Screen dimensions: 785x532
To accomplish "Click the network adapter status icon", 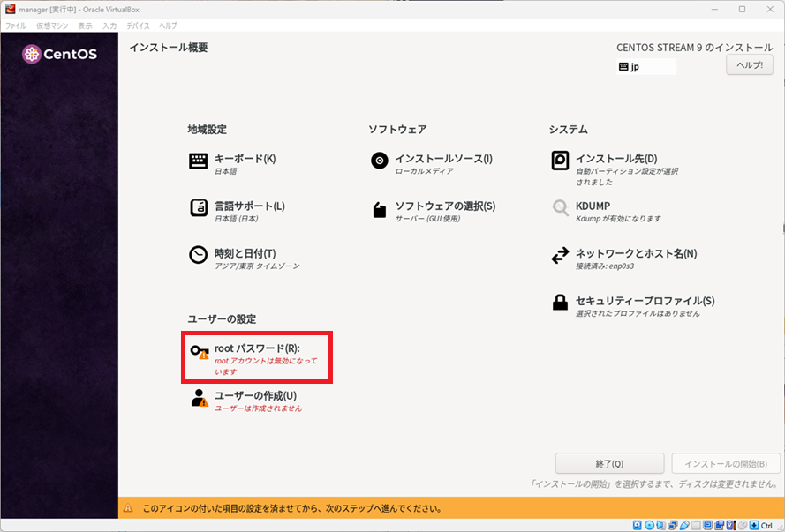I will click(672, 525).
